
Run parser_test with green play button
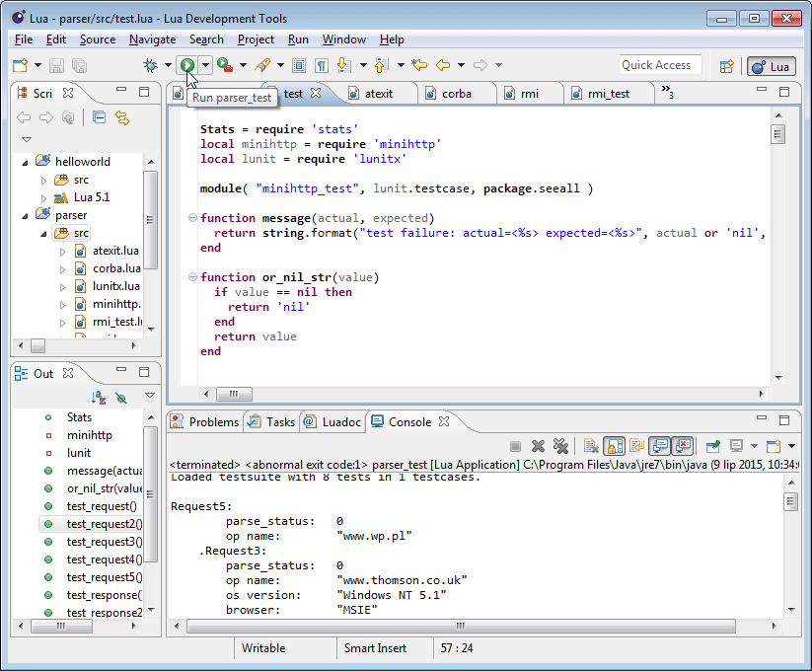pyautogui.click(x=187, y=65)
